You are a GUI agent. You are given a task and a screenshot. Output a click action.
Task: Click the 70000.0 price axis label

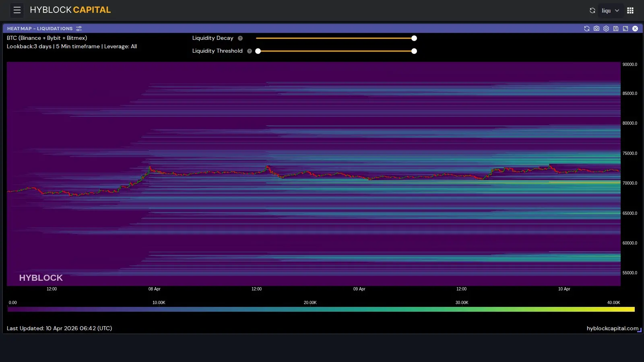pyautogui.click(x=630, y=183)
